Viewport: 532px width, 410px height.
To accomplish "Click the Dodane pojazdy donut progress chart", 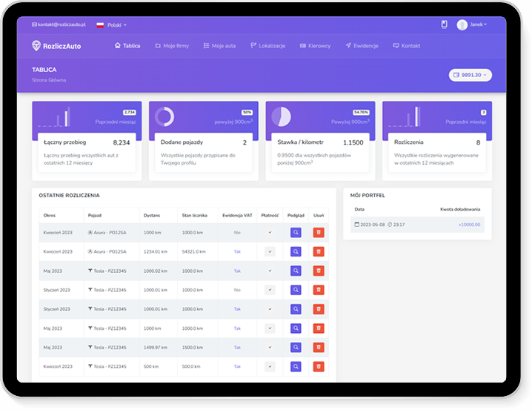I will [x=164, y=116].
